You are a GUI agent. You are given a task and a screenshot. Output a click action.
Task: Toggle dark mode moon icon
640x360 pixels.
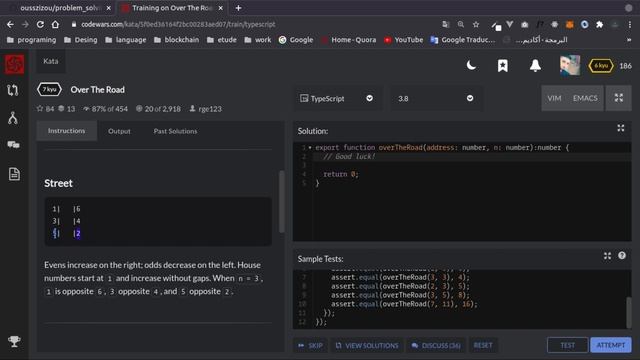pos(471,65)
